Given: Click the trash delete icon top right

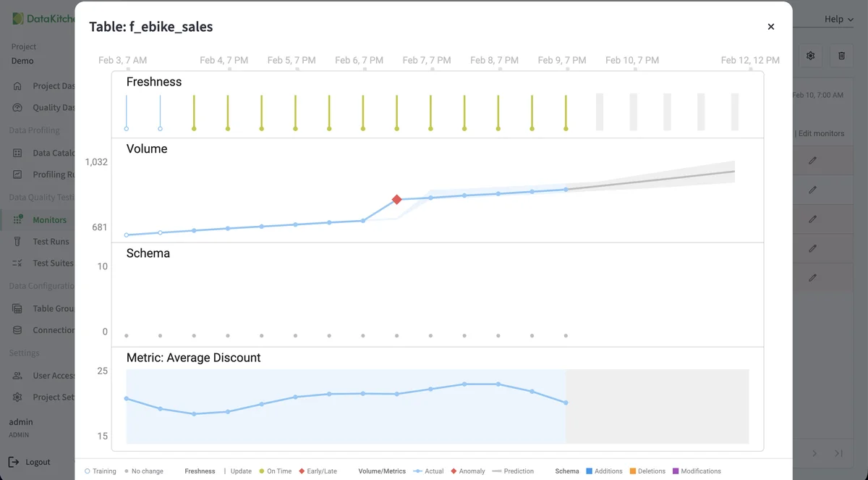Looking at the screenshot, I should point(841,55).
